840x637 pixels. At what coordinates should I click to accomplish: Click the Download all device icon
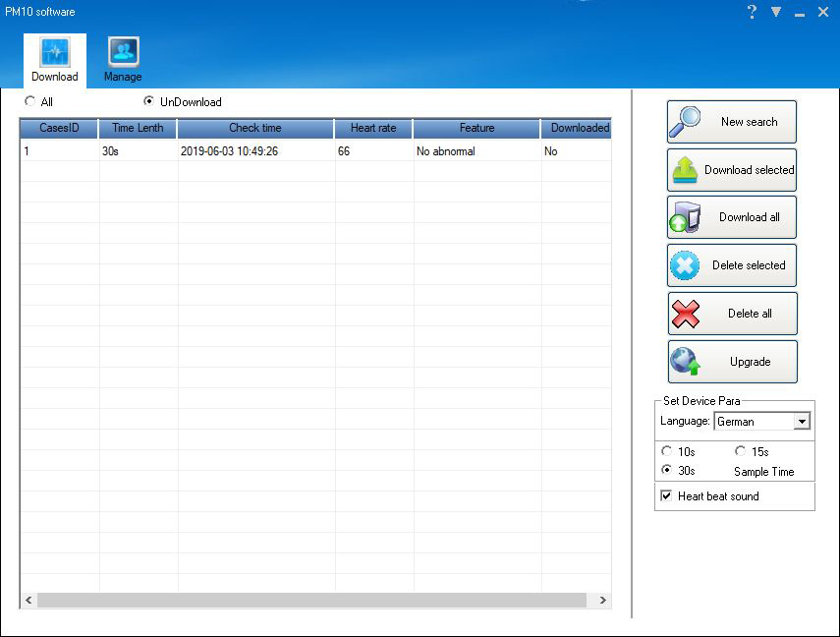click(685, 217)
